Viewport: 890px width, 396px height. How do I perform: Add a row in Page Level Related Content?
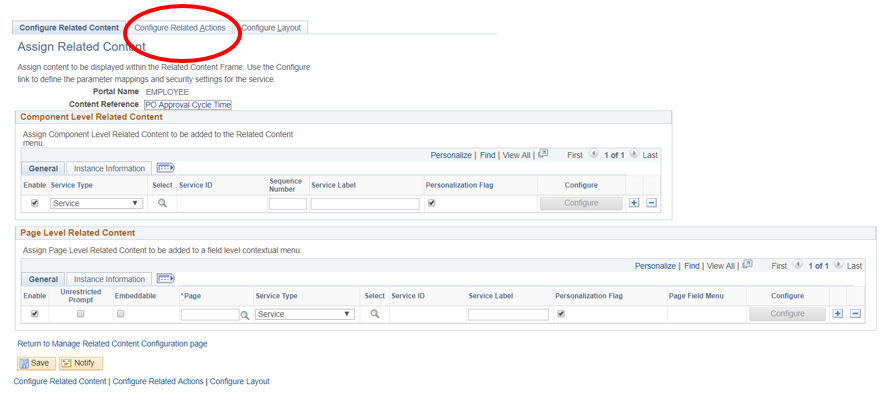pos(838,314)
